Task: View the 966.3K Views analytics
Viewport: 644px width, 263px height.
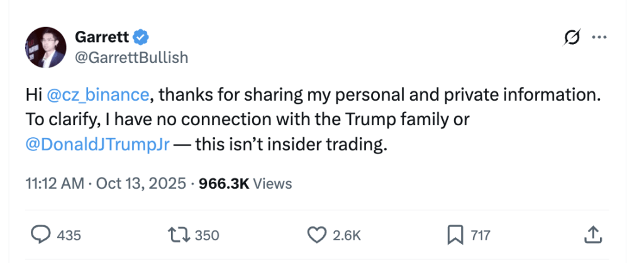Action: (x=245, y=183)
